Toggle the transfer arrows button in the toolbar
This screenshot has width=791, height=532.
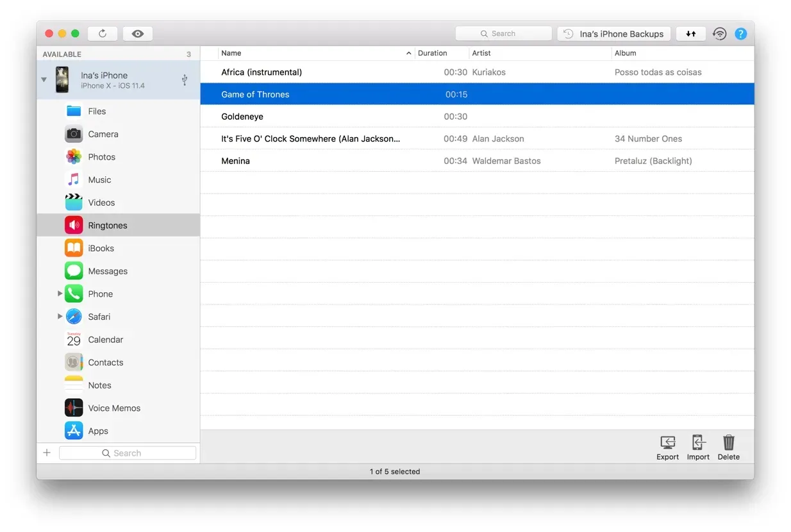pos(690,33)
